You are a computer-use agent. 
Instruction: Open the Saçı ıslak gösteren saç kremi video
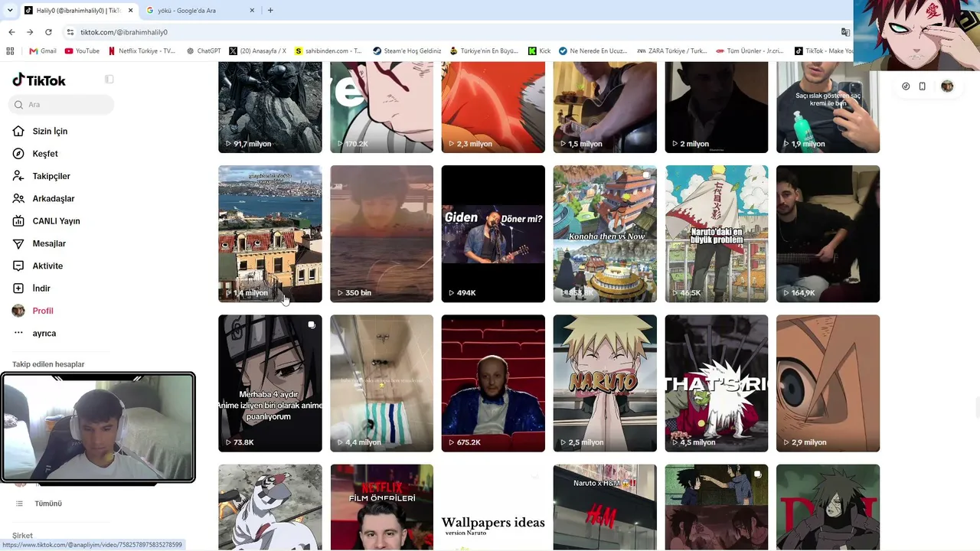click(x=828, y=107)
